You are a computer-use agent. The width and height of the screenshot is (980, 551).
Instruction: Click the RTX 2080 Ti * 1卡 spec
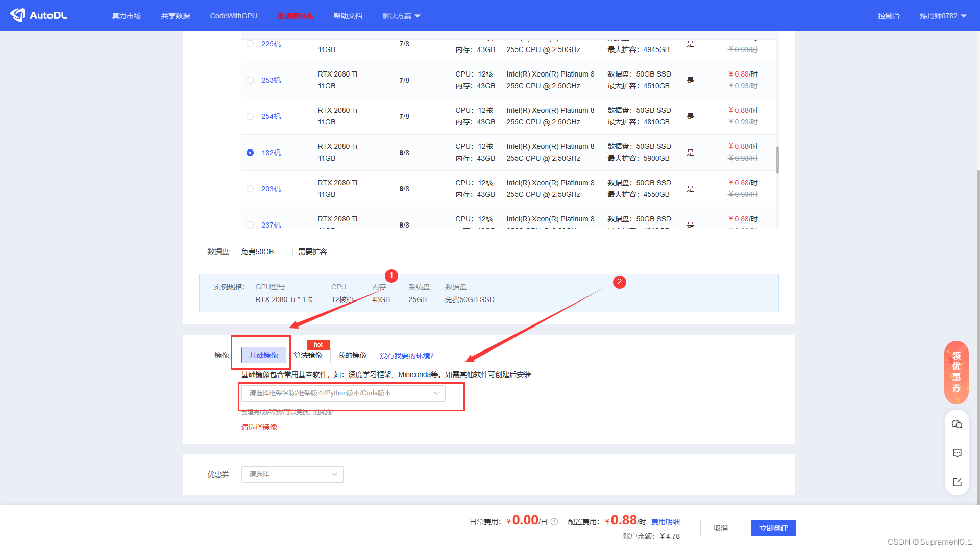284,299
